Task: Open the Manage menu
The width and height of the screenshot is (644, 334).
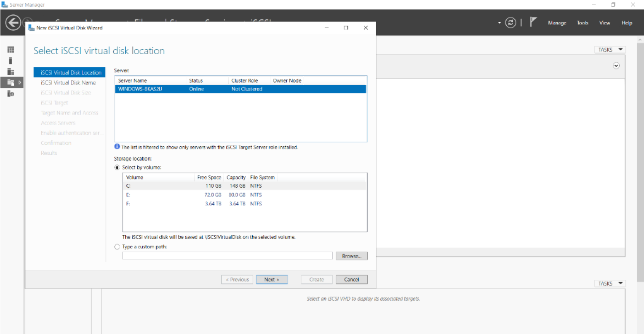Action: 557,23
